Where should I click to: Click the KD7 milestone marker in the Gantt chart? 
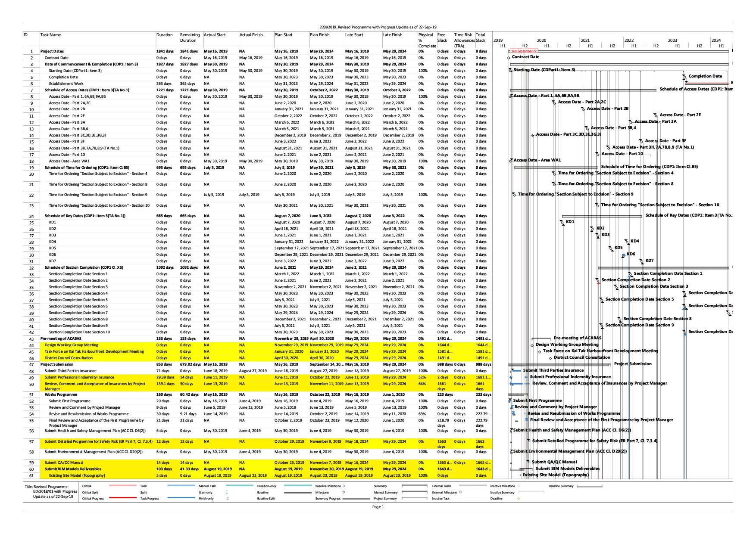[641, 261]
